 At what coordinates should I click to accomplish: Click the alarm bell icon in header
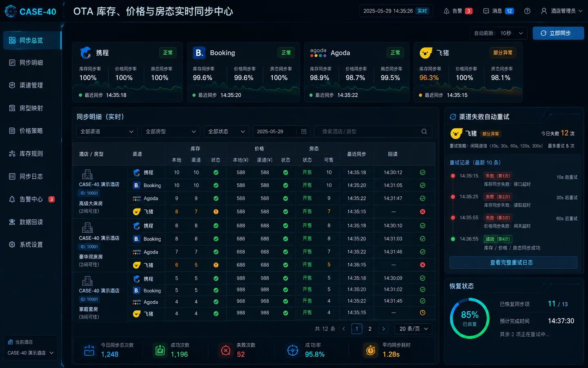tap(446, 11)
